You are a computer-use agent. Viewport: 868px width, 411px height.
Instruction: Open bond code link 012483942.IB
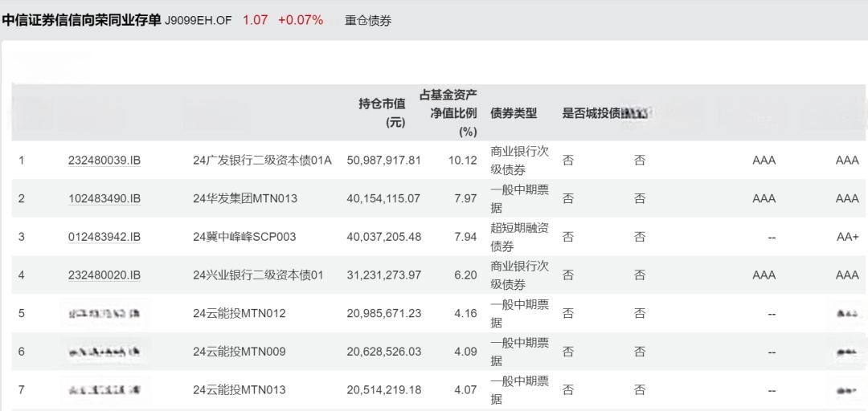[x=104, y=237]
